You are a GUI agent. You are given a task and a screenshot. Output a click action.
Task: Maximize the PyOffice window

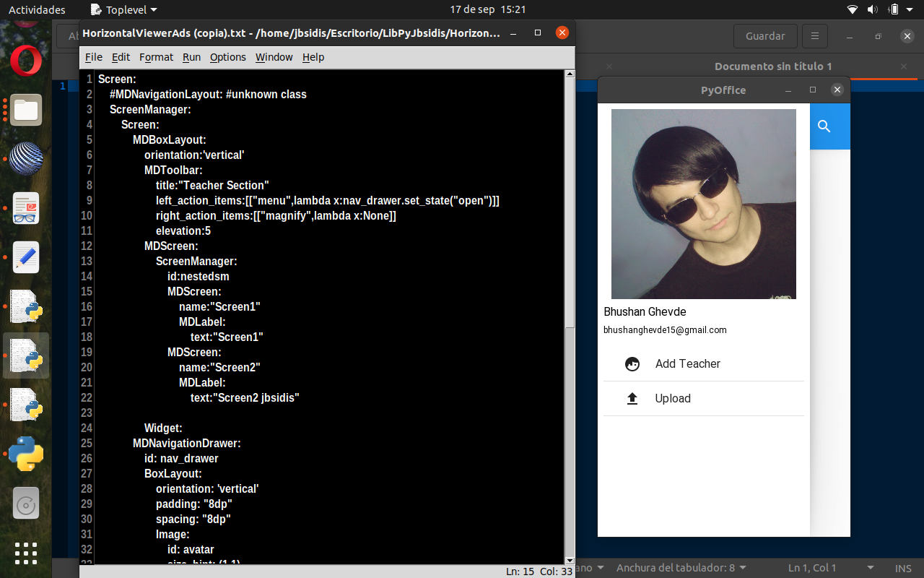pos(813,90)
